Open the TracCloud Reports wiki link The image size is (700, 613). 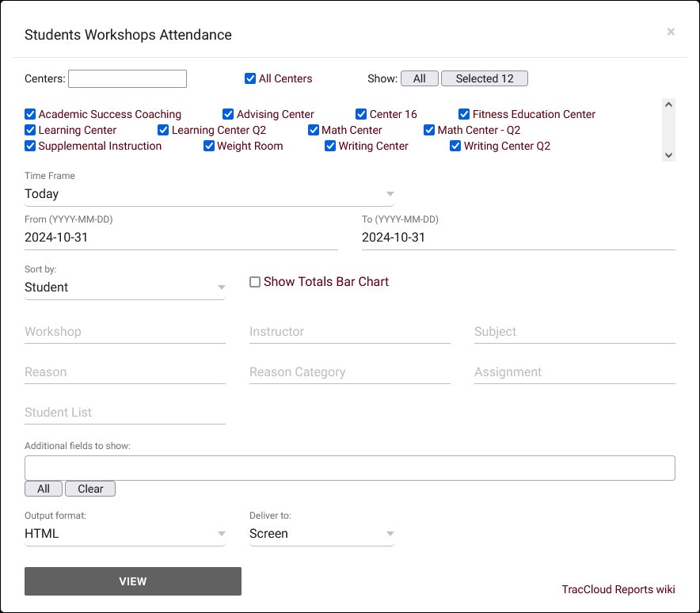point(618,589)
